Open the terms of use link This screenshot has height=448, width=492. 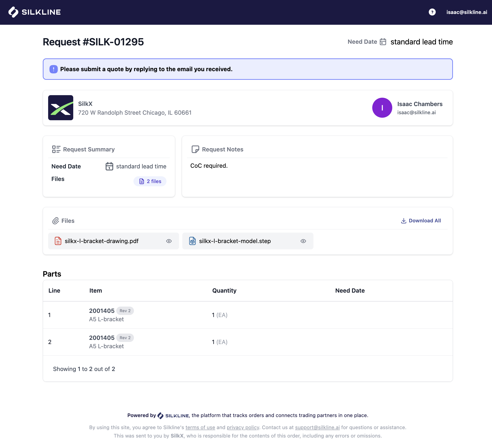click(200, 427)
